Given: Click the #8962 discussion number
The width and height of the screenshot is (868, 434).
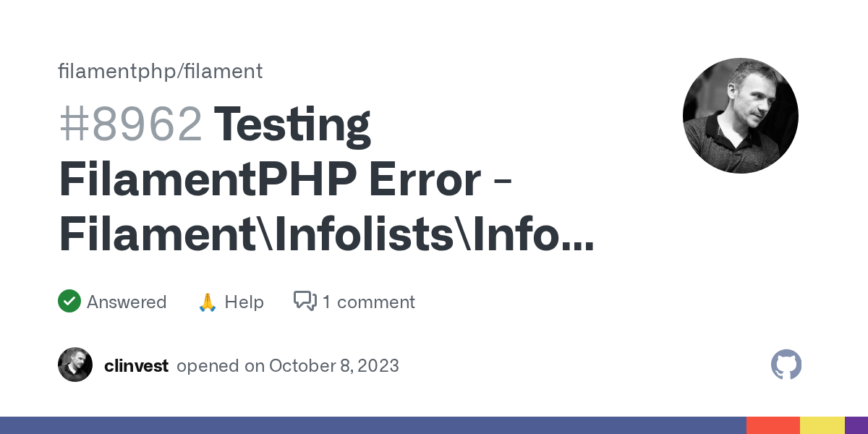Looking at the screenshot, I should (130, 124).
